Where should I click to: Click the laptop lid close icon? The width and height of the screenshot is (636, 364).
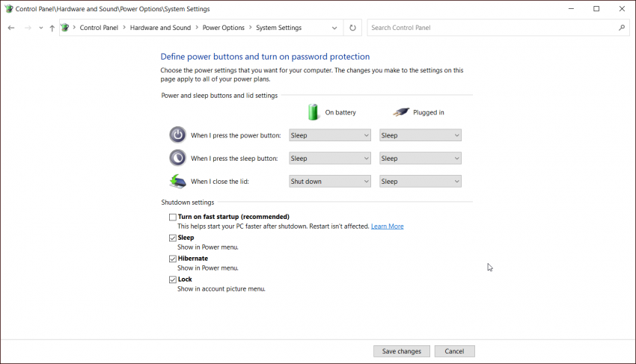[177, 181]
